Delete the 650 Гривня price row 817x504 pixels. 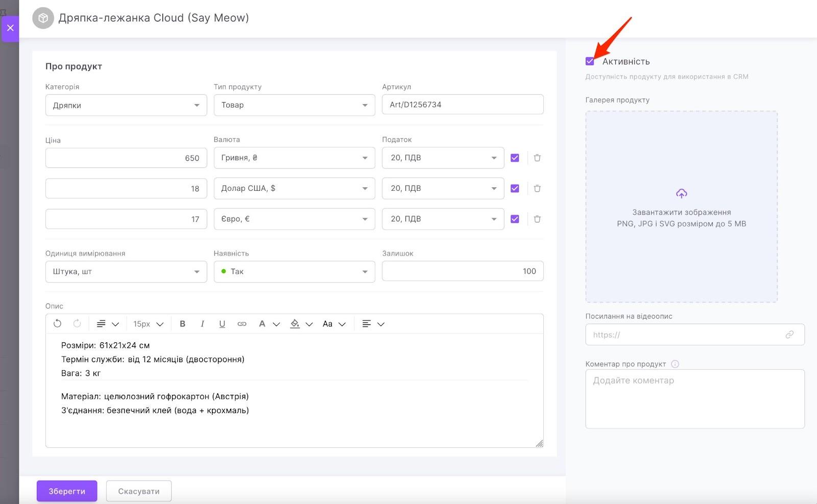(x=537, y=158)
